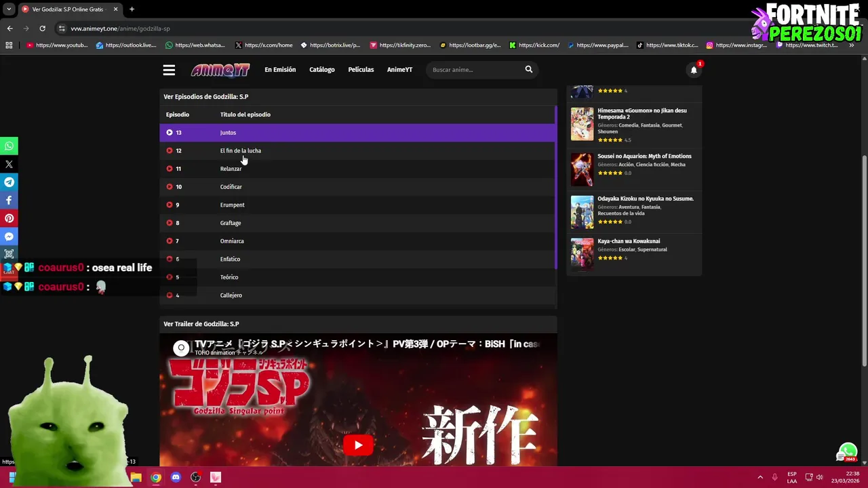Play episode 11 icon
Viewport: 868px width, 488px height.
point(170,169)
